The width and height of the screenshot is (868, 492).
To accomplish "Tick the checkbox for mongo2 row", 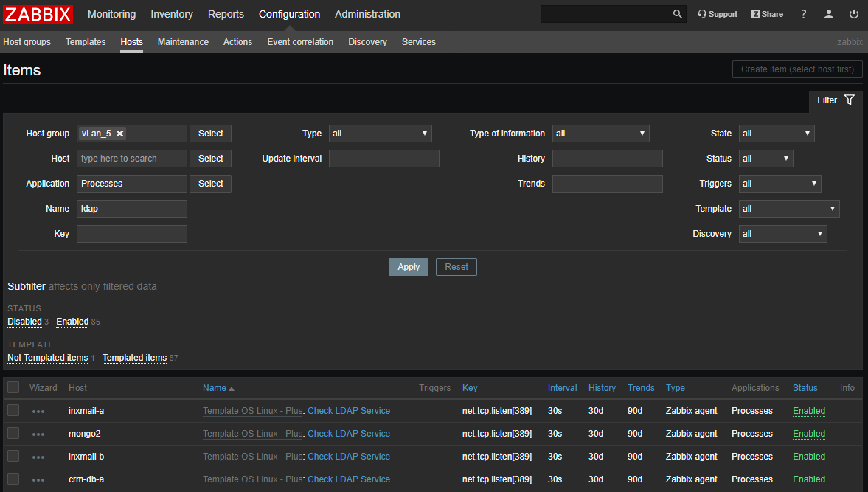I will point(13,434).
